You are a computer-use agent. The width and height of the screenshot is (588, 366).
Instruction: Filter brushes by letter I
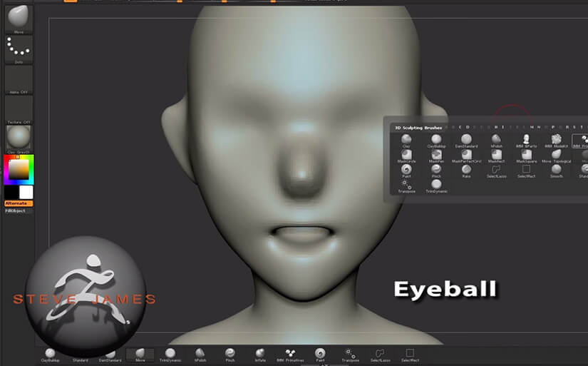(x=503, y=127)
